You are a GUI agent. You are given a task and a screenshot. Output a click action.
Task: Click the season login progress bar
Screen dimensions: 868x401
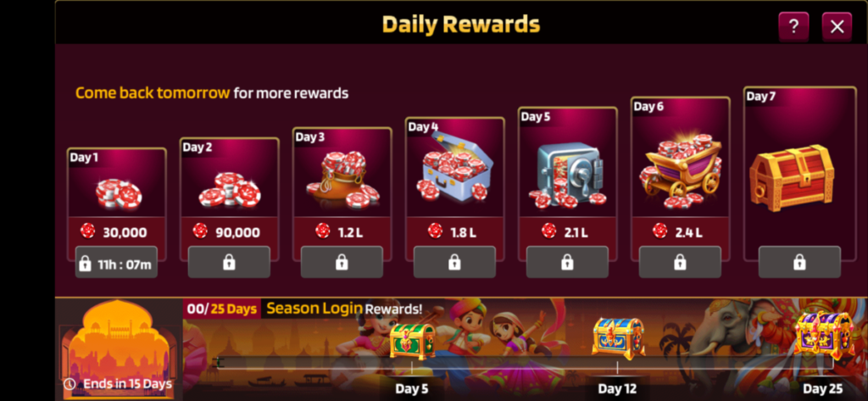click(x=522, y=363)
